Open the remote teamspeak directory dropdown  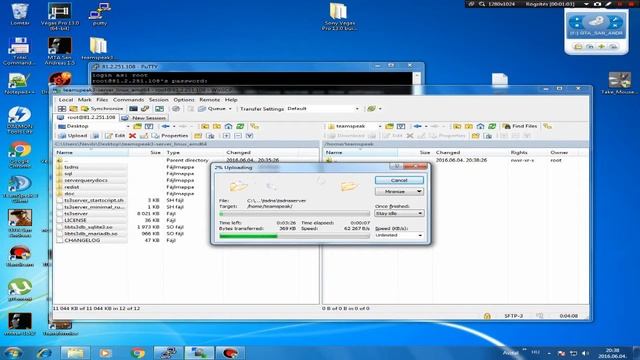click(x=354, y=126)
